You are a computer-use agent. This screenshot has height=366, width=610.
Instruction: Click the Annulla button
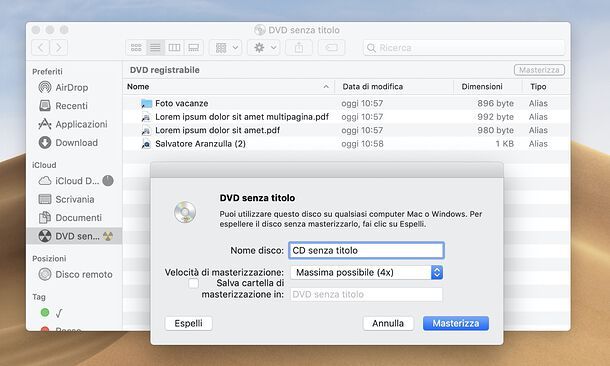click(388, 323)
